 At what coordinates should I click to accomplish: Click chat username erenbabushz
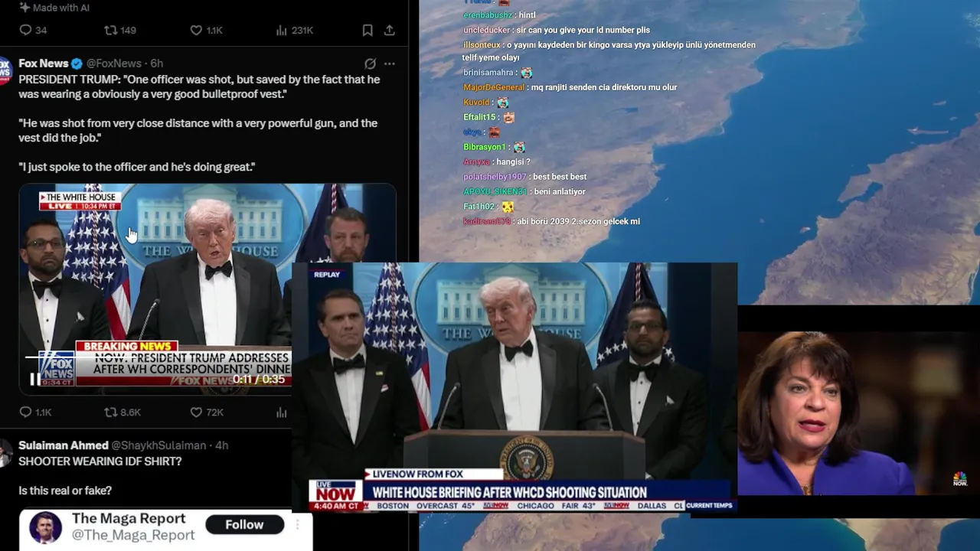coord(488,15)
